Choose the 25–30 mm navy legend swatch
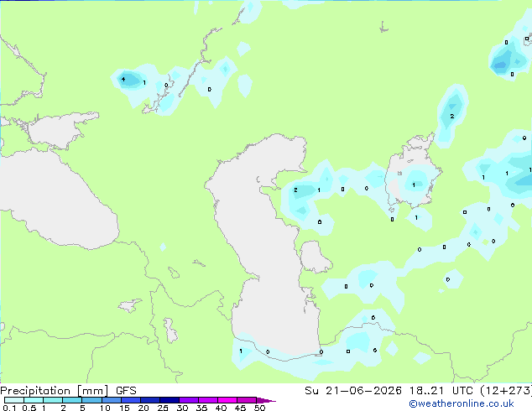This screenshot has height=411, width=532. point(170,400)
